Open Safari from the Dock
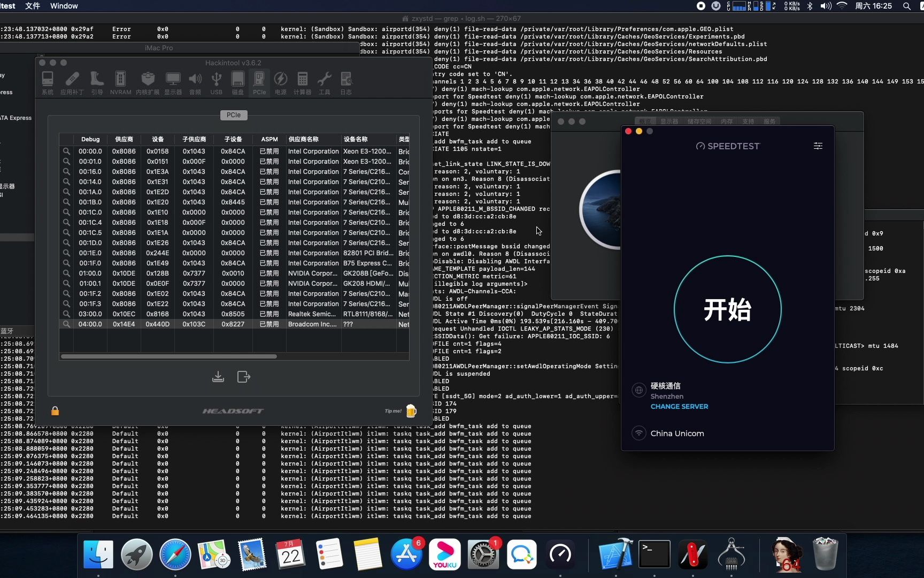Screen dimensions: 924x578 coord(175,554)
